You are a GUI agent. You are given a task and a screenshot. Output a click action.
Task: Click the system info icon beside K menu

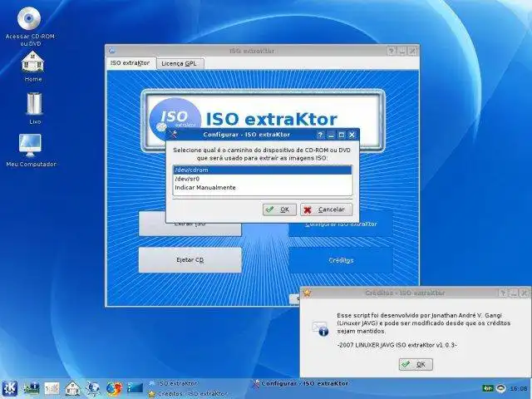click(x=32, y=389)
